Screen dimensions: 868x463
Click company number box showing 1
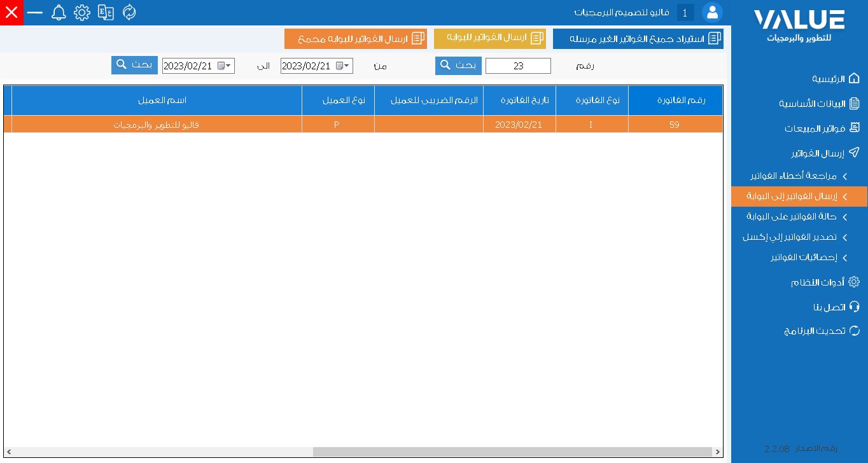point(685,13)
